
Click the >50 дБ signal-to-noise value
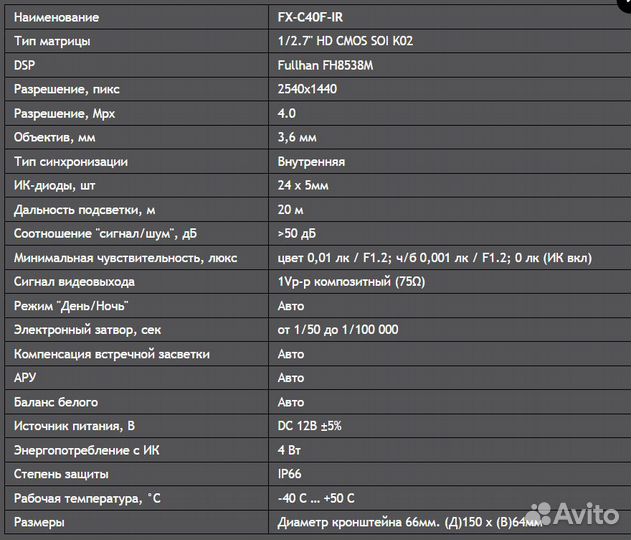[297, 233]
